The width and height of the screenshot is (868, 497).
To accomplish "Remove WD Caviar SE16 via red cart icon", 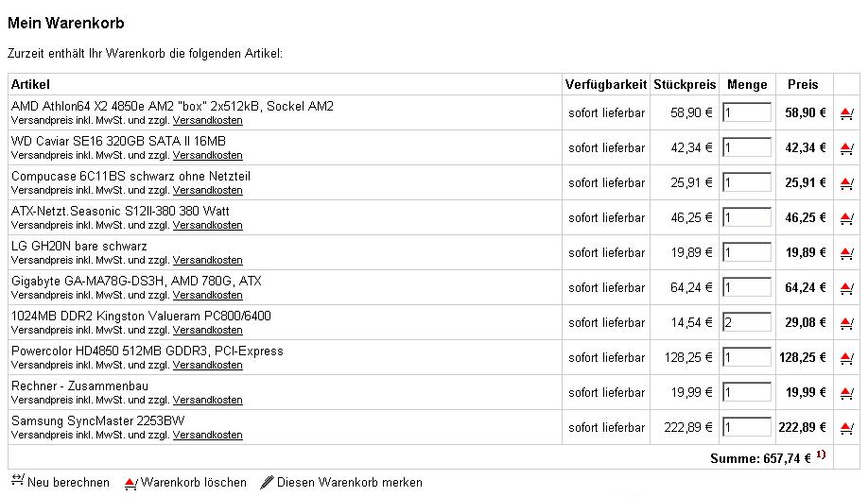I will (846, 148).
